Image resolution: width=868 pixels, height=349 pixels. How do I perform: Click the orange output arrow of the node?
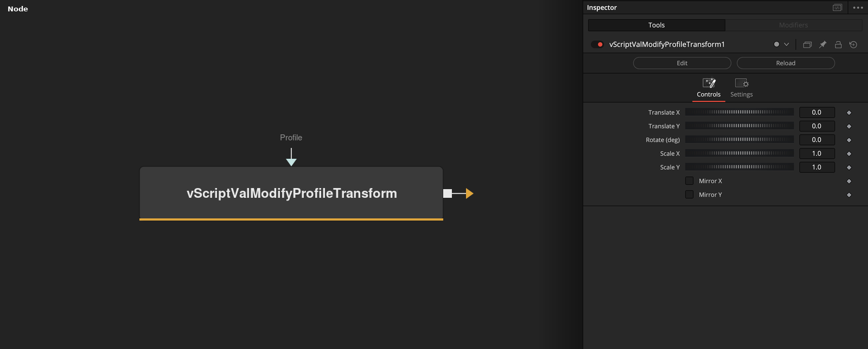469,193
